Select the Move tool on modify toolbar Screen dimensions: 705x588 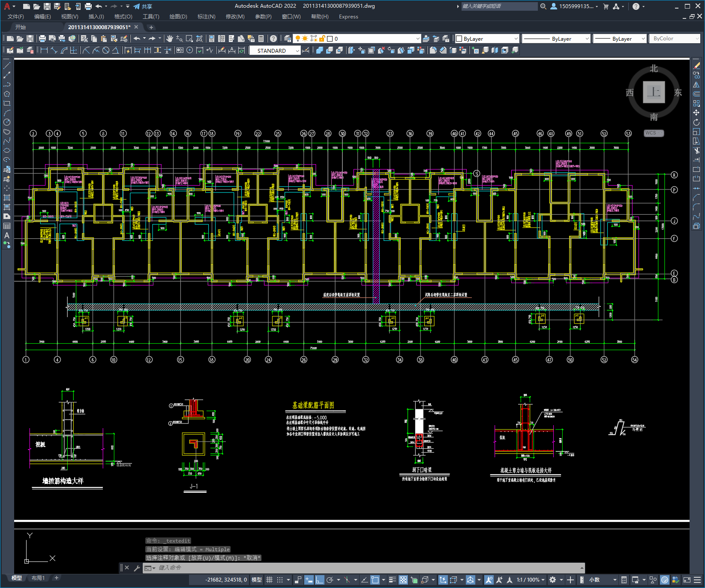[696, 113]
